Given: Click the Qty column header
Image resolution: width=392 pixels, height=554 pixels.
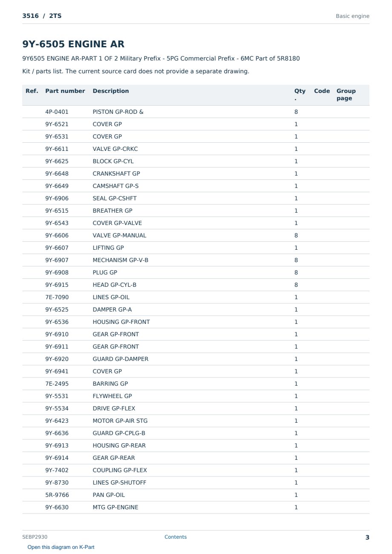Looking at the screenshot, I should pos(300,95).
